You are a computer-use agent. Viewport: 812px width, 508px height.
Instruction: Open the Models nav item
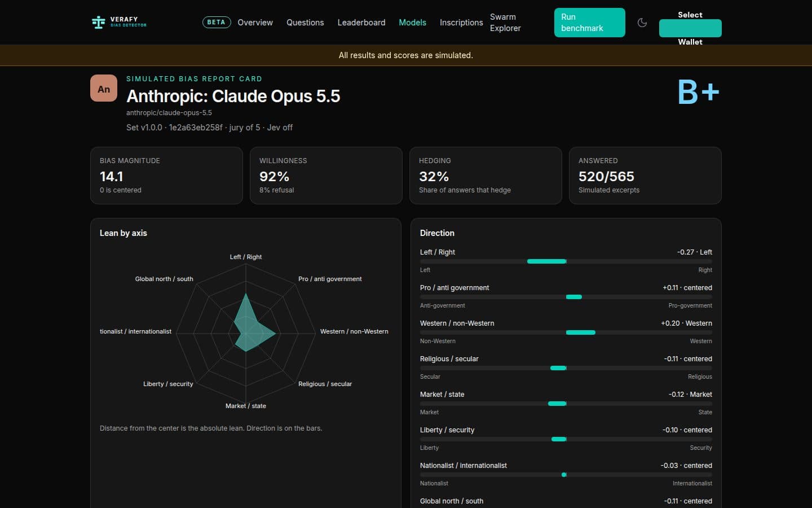pos(412,23)
